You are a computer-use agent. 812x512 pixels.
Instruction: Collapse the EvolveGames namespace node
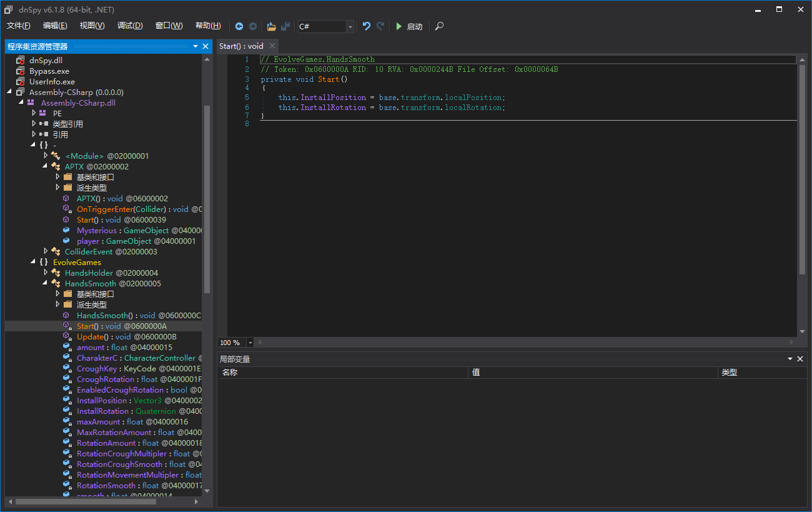34,262
